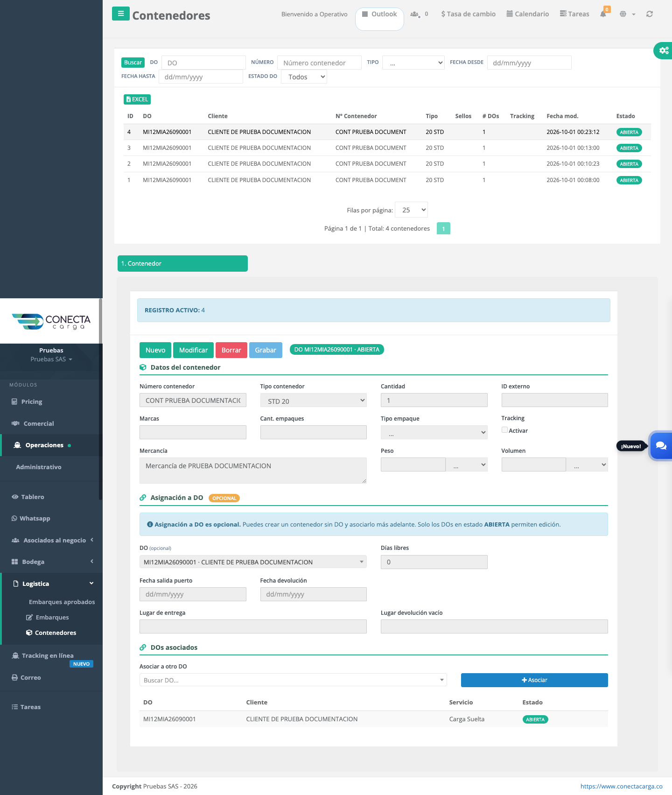Viewport: 672px width, 795px height.
Task: Open Operaciones module
Action: coord(44,445)
